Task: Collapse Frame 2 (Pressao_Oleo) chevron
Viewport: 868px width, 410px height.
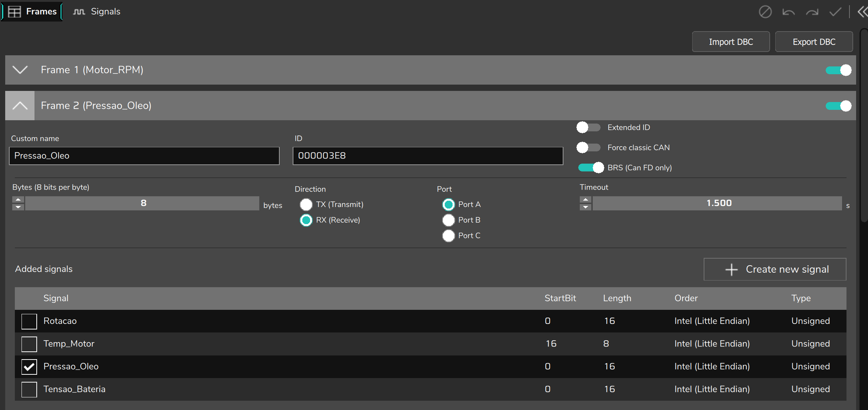Action: tap(20, 105)
